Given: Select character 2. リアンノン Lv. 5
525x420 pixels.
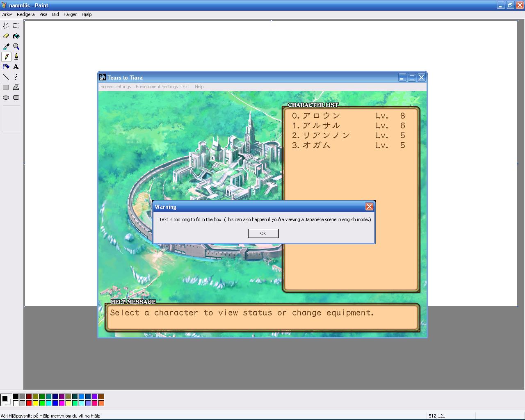Looking at the screenshot, I should pos(349,135).
